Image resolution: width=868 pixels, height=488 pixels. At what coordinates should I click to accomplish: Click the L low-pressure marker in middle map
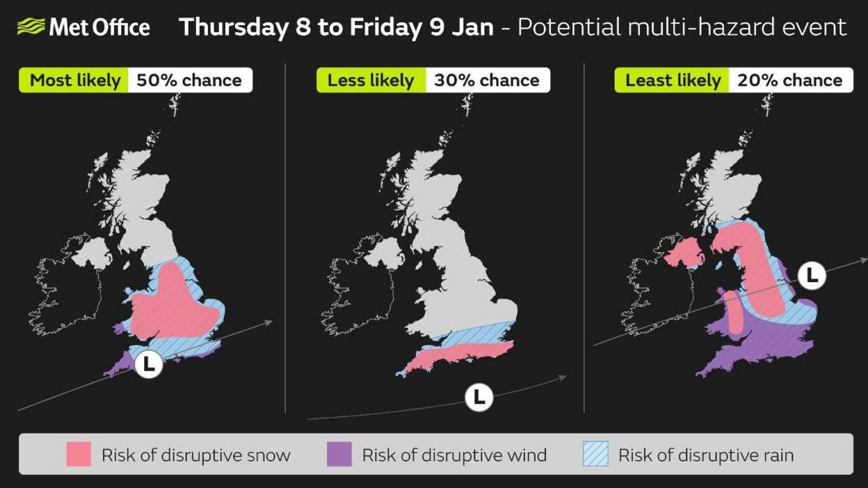(479, 398)
